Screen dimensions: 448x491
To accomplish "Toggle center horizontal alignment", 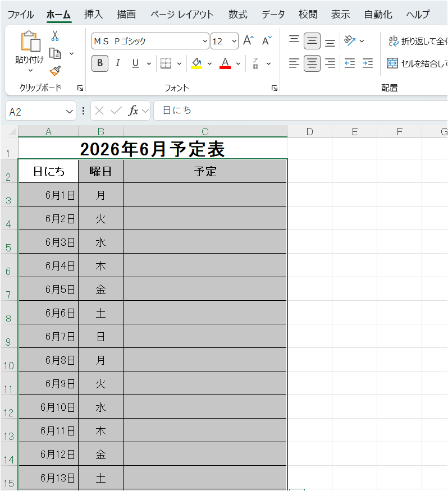I will (x=312, y=63).
